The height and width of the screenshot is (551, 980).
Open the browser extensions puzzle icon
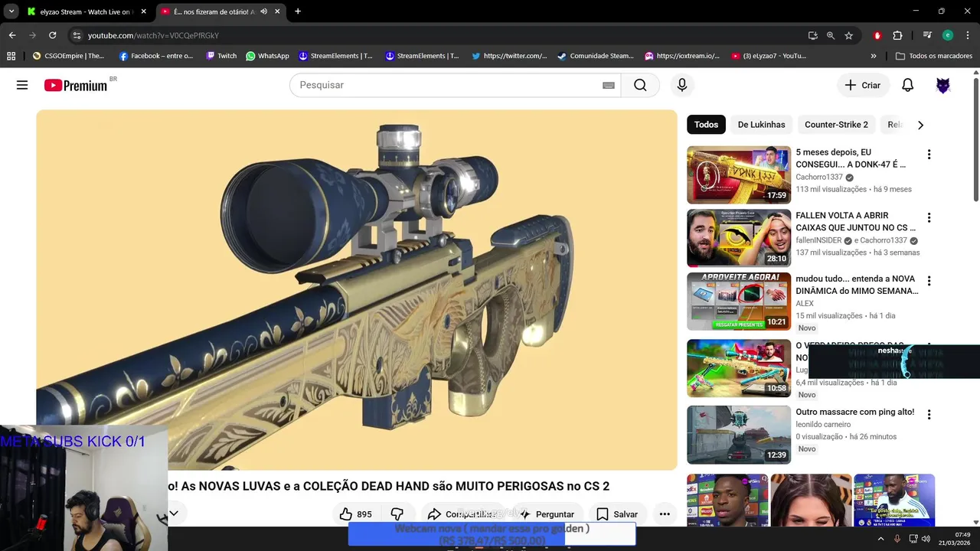click(x=897, y=35)
